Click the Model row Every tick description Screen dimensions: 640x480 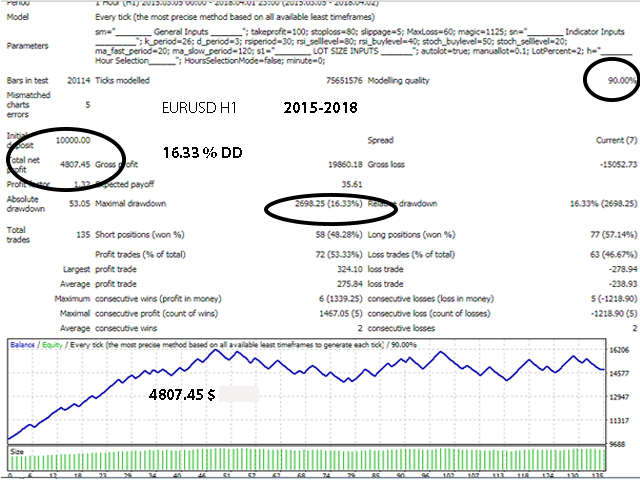(x=235, y=17)
